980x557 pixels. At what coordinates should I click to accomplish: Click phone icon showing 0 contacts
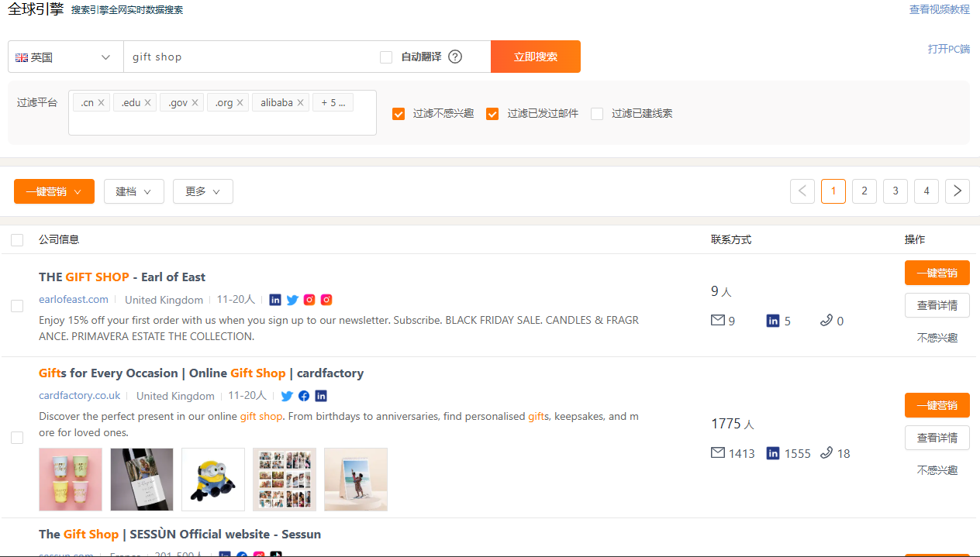tap(826, 320)
